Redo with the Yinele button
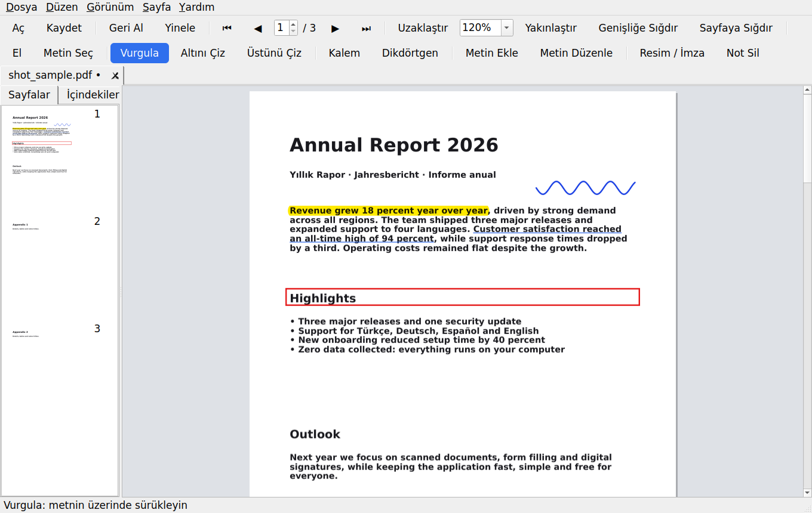Viewport: 812px width, 513px height. click(x=180, y=28)
